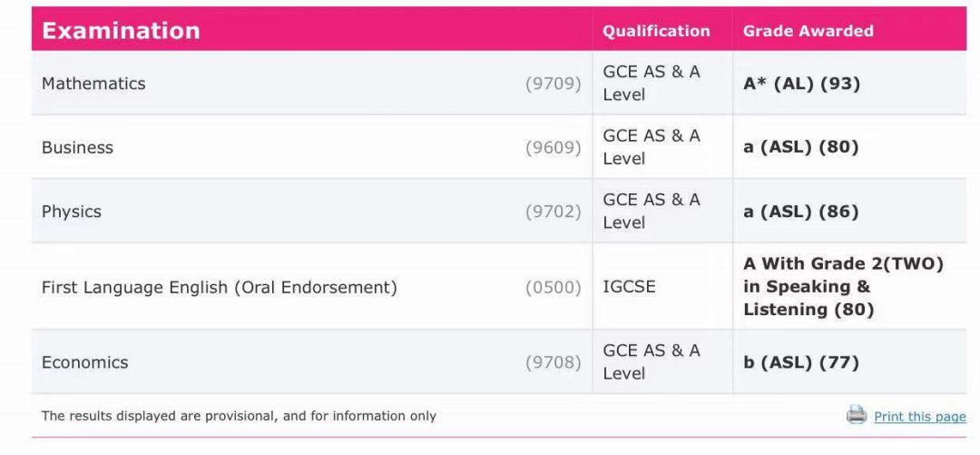This screenshot has height=455, width=980.
Task: Select the Economics subject name
Action: (x=84, y=362)
